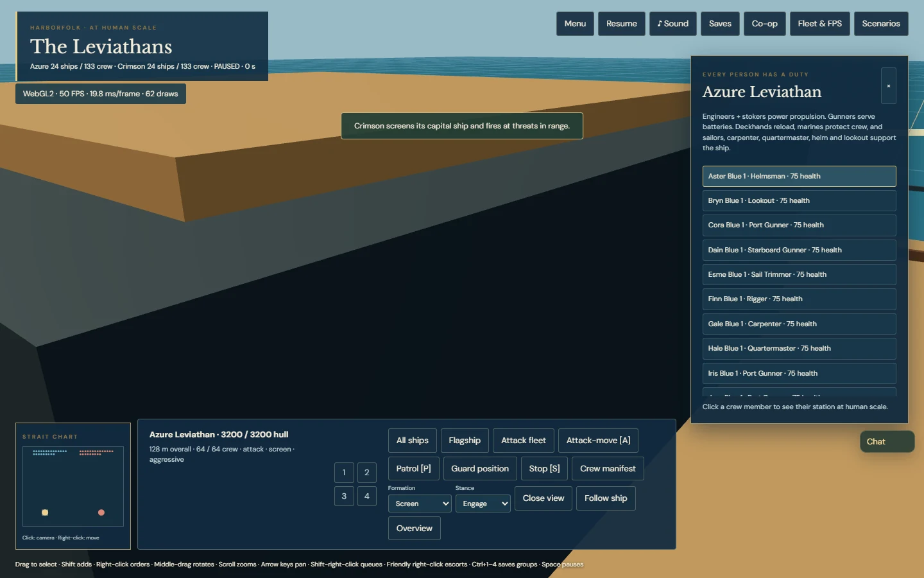Toggle the Crew manifest panel
The width and height of the screenshot is (924, 578).
tap(608, 469)
